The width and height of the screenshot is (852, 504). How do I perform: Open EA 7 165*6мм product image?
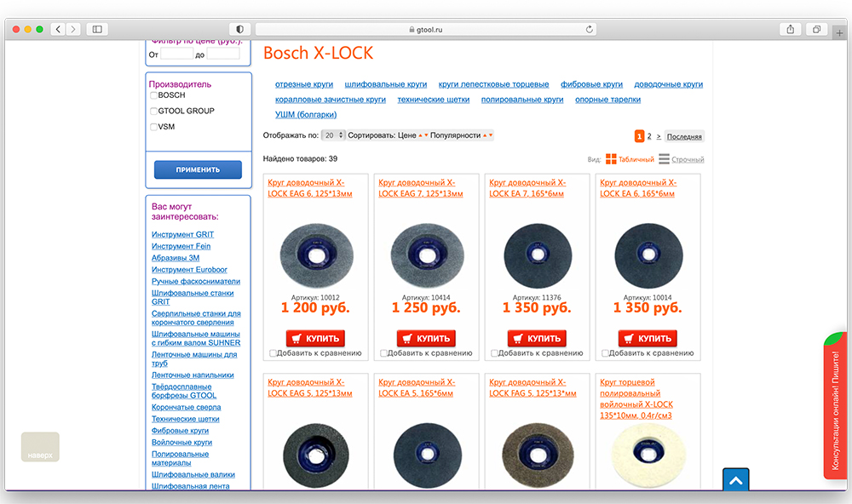click(x=538, y=255)
